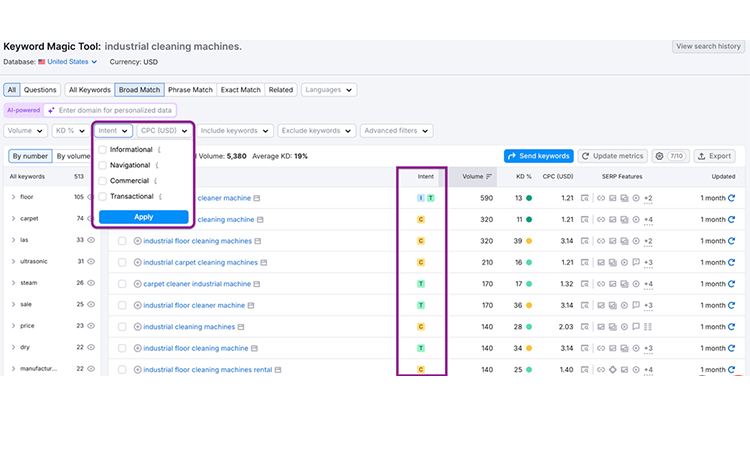The image size is (750, 450).
Task: Switch to the Questions tab
Action: (x=40, y=90)
